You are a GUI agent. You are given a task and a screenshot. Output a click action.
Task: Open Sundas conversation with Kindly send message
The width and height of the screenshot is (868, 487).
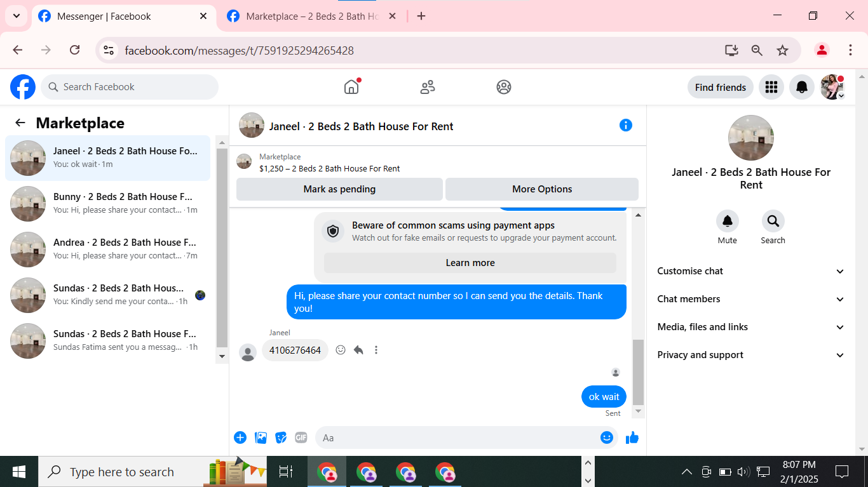107,295
